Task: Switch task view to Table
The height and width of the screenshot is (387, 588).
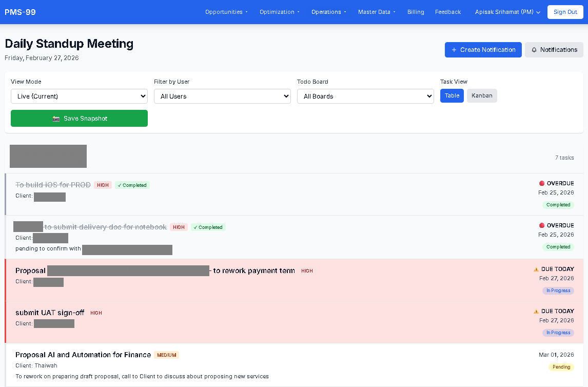Action: point(452,96)
